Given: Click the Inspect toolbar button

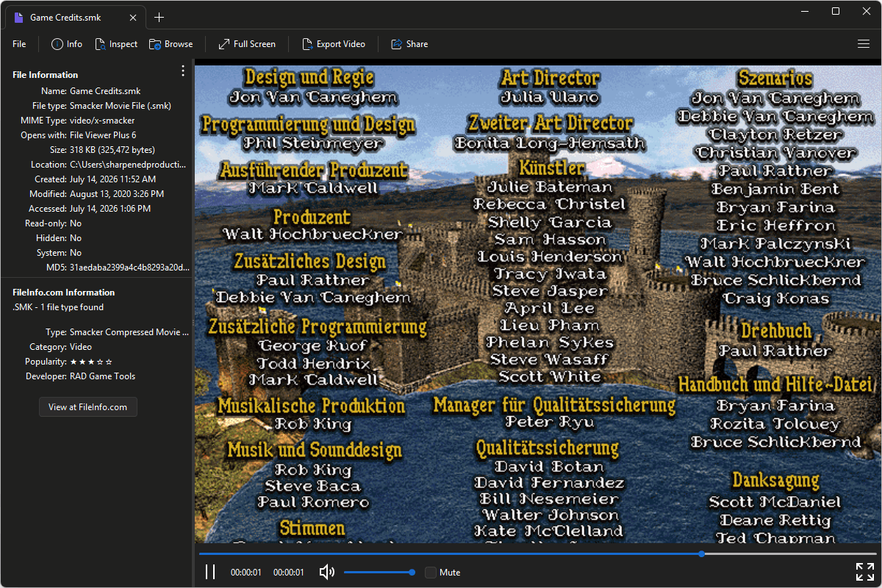Looking at the screenshot, I should pos(116,44).
